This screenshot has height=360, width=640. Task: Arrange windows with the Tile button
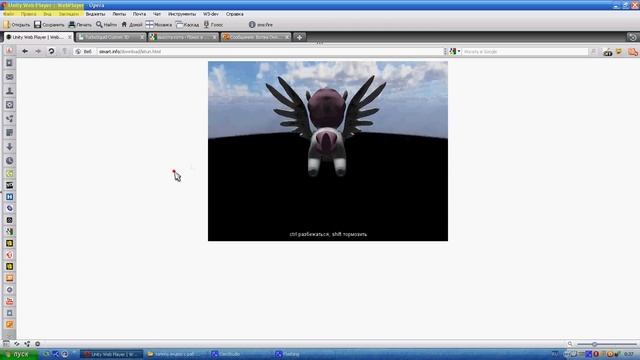click(x=158, y=25)
